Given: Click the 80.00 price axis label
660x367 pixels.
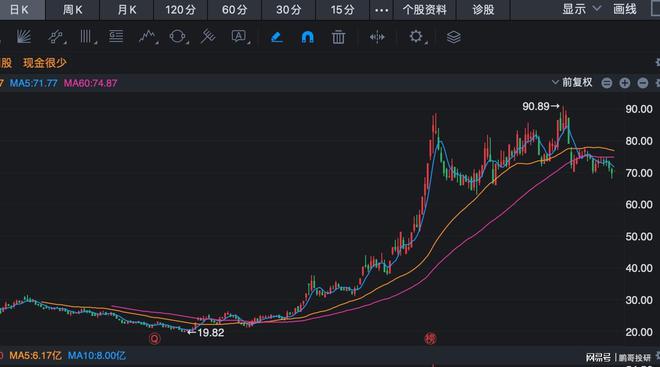Looking at the screenshot, I should coord(639,141).
